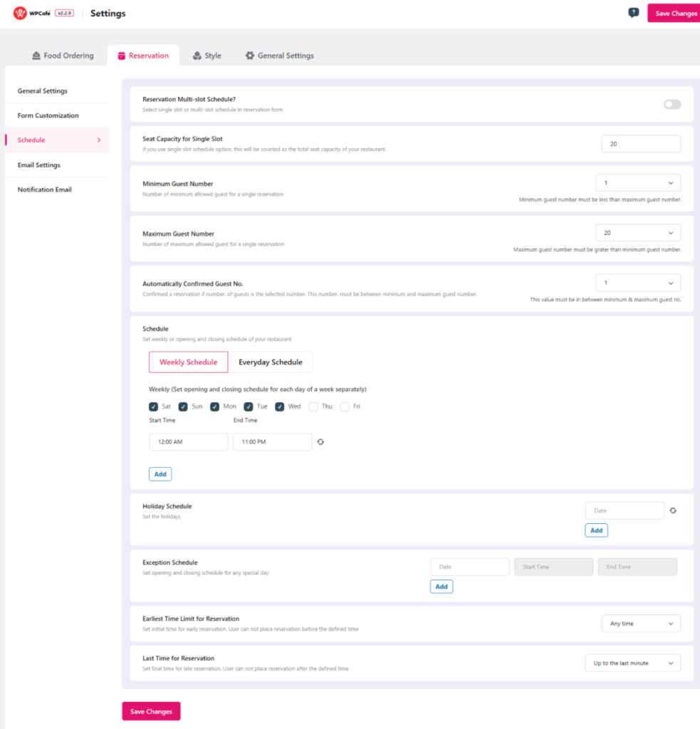Open Earliest Time Limit dropdown

coord(641,624)
